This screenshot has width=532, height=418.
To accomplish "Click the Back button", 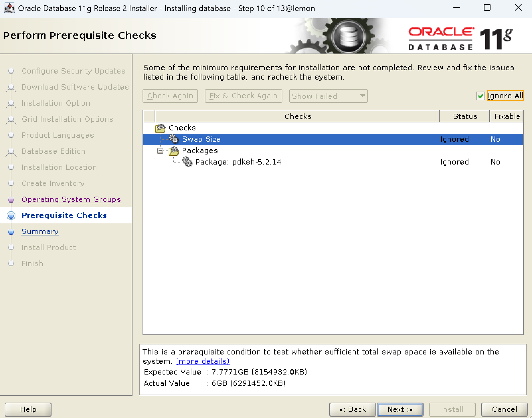I will pos(353,409).
